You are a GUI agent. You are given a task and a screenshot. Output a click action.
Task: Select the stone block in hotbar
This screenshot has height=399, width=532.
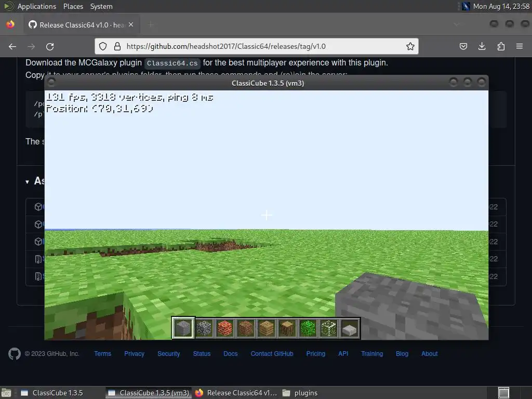click(x=183, y=328)
